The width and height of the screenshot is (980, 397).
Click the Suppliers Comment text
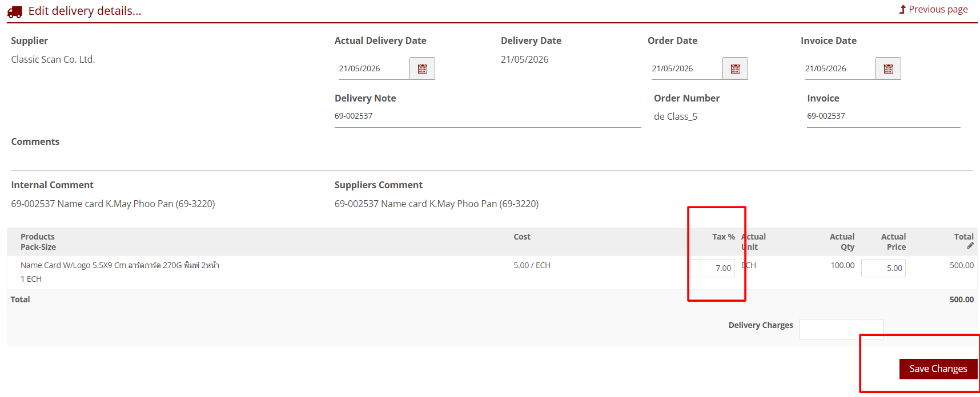[436, 204]
